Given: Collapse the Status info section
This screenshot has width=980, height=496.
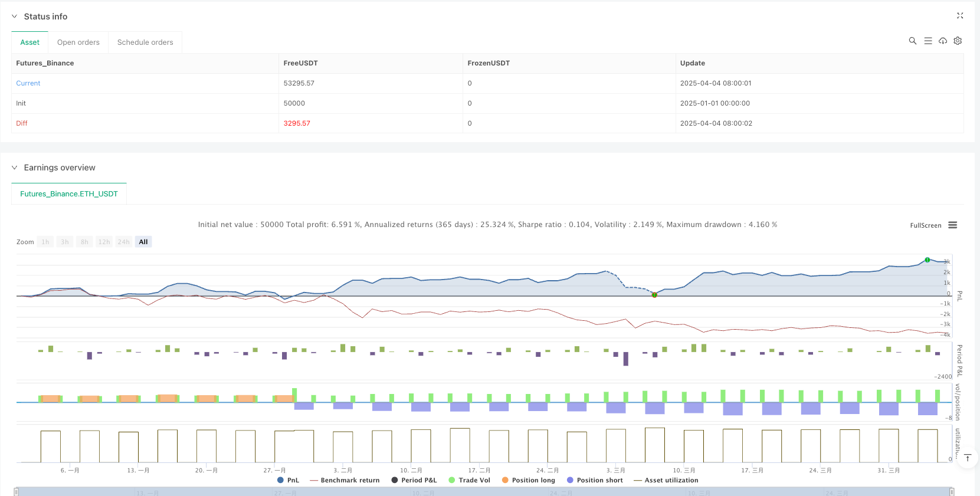Looking at the screenshot, I should point(15,17).
